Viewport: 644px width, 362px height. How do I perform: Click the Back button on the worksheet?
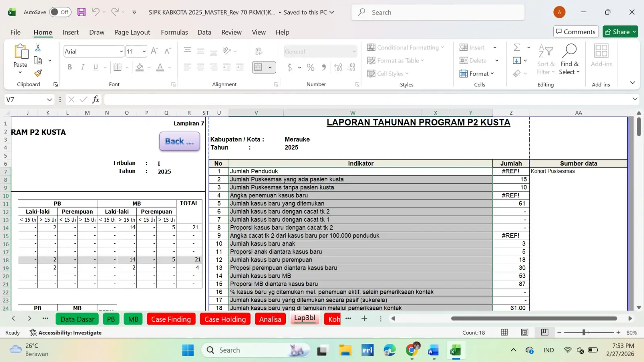pos(180,142)
